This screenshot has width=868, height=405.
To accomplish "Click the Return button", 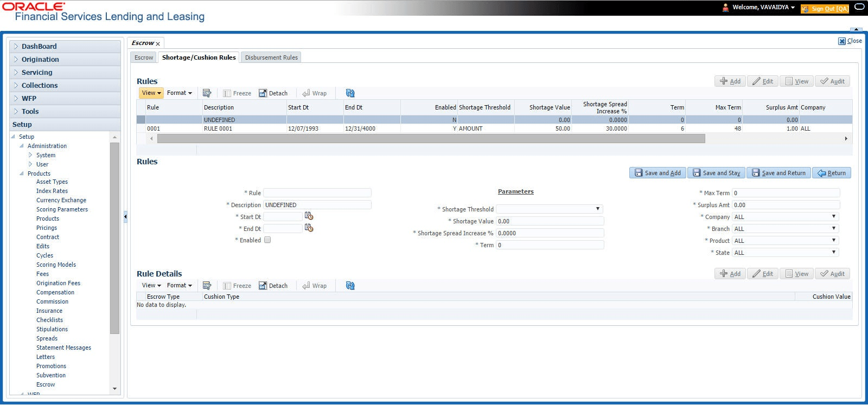I will (x=832, y=173).
